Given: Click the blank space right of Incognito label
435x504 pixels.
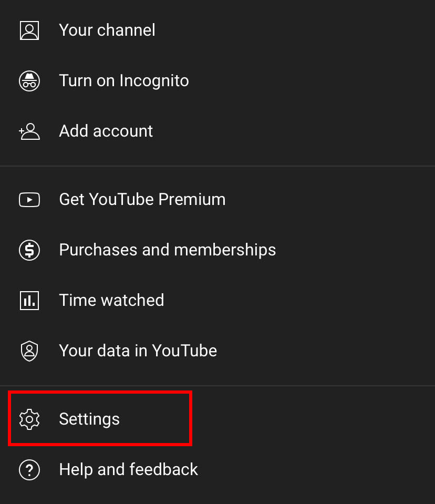Looking at the screenshot, I should pos(312,81).
